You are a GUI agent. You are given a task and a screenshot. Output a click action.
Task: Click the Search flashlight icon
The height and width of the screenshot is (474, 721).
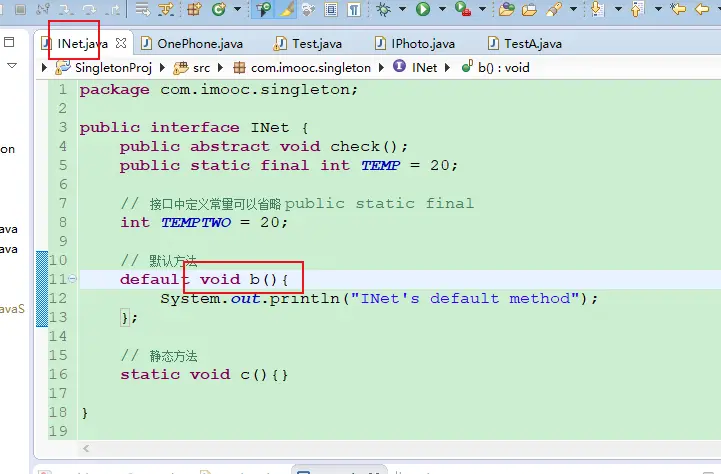tap(554, 9)
